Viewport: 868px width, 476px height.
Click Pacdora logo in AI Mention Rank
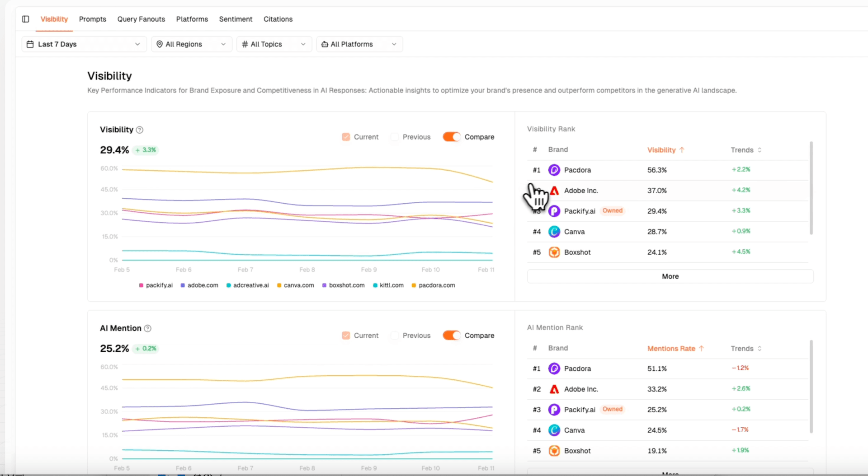pyautogui.click(x=554, y=369)
